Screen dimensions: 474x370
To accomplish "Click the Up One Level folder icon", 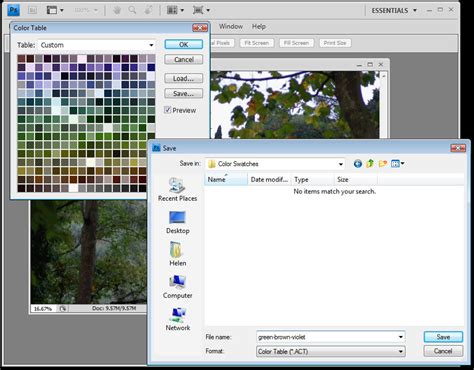I will click(x=370, y=164).
